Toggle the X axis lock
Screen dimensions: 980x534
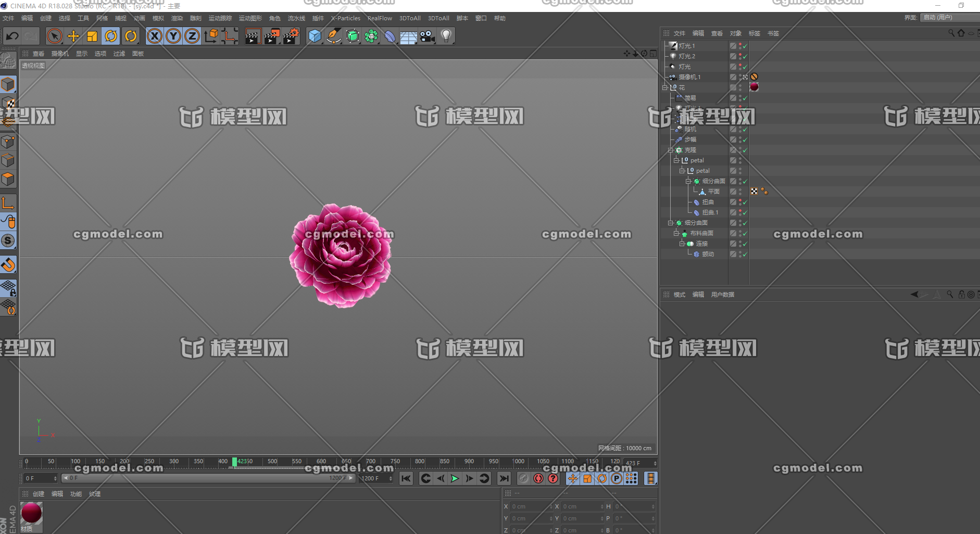click(x=155, y=36)
